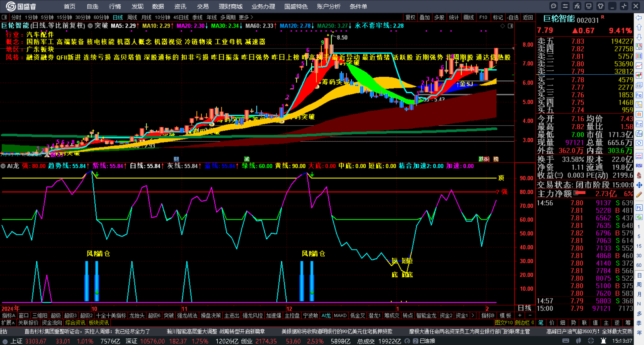Open the settings sliders icon in title bar

[565, 6]
